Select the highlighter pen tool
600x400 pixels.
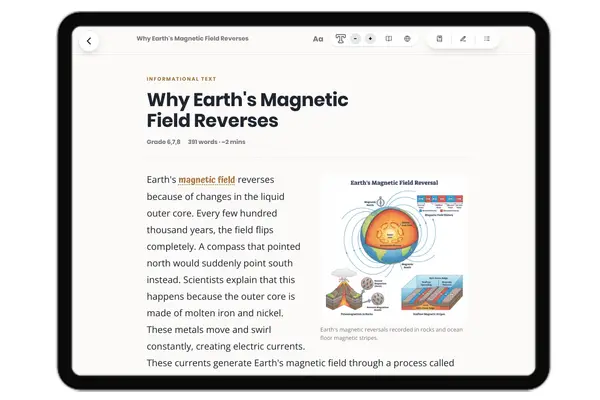tap(463, 39)
